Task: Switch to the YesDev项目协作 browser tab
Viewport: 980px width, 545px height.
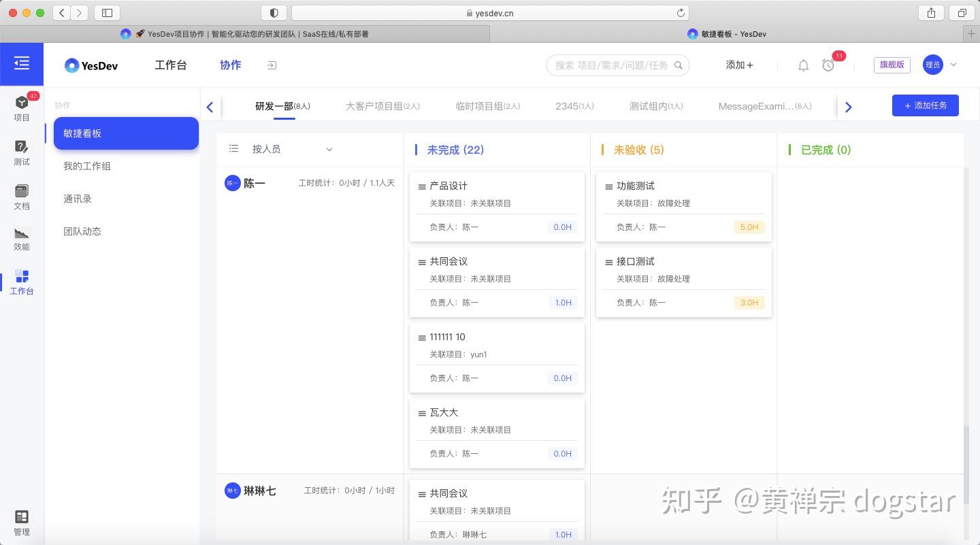Action: click(x=245, y=34)
